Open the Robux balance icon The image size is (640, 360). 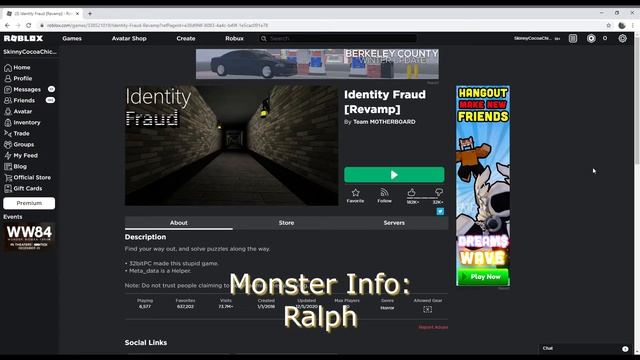tap(591, 38)
